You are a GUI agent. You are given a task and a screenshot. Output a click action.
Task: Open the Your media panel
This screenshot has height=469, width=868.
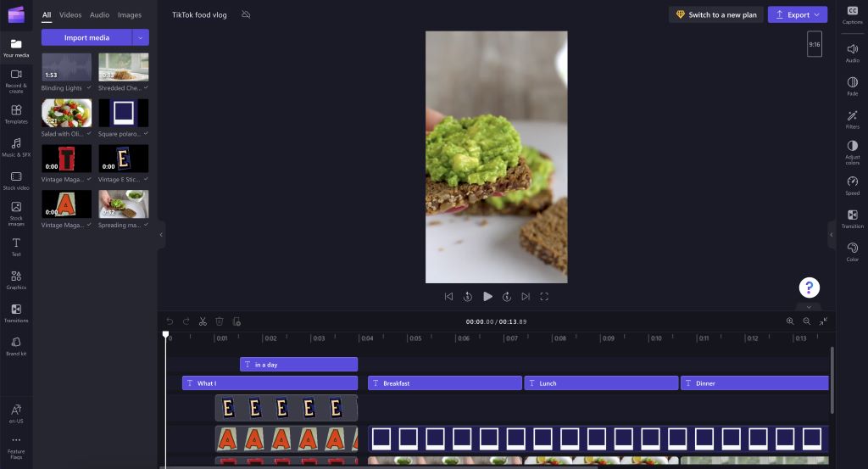click(x=16, y=48)
